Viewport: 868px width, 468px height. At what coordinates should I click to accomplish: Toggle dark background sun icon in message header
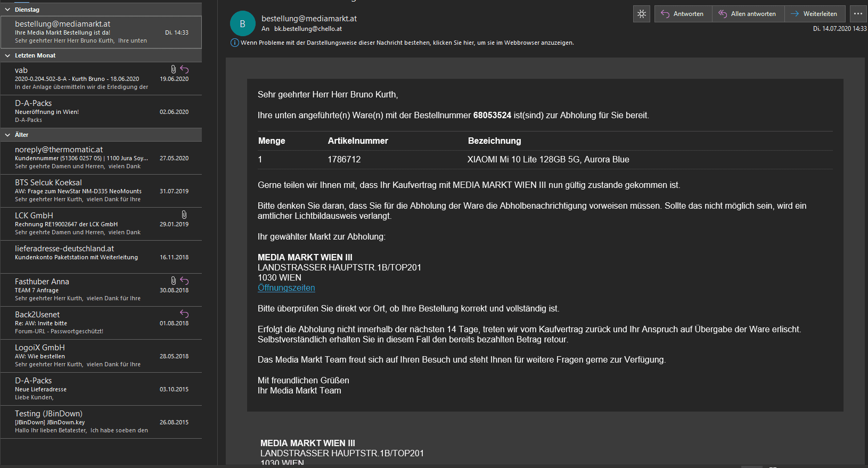(x=642, y=14)
